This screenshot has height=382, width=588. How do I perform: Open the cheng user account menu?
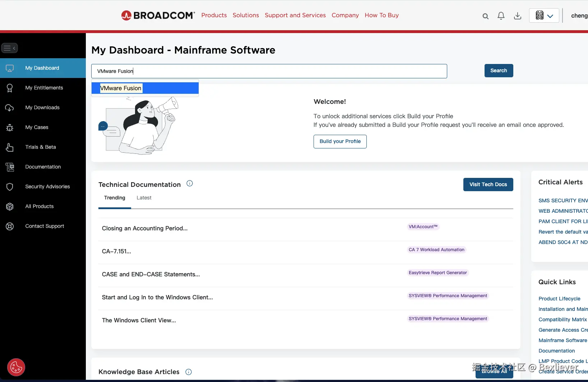click(x=579, y=15)
